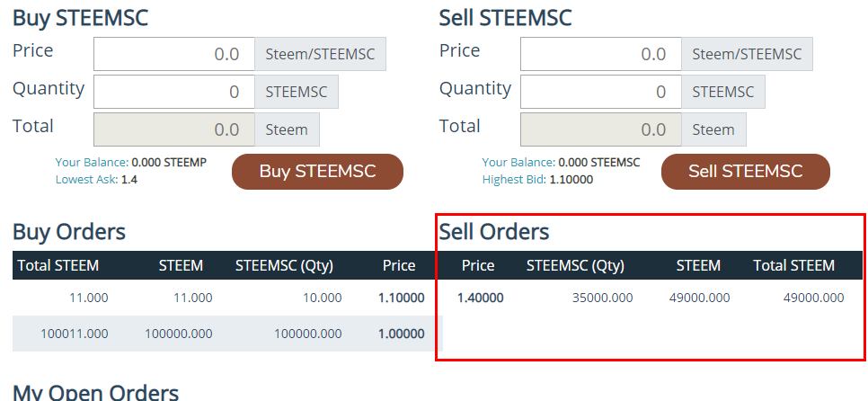
Task: Select the 1.40000 sell order row
Action: coord(651,298)
